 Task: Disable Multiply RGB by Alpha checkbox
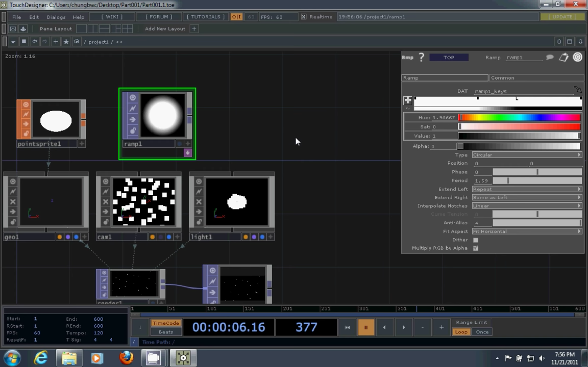coord(476,248)
